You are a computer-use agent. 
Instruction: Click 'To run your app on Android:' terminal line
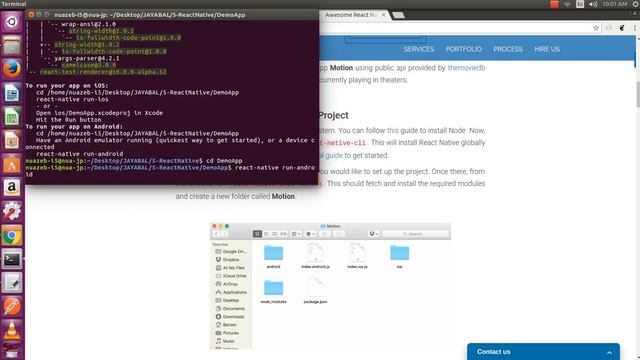[74, 127]
